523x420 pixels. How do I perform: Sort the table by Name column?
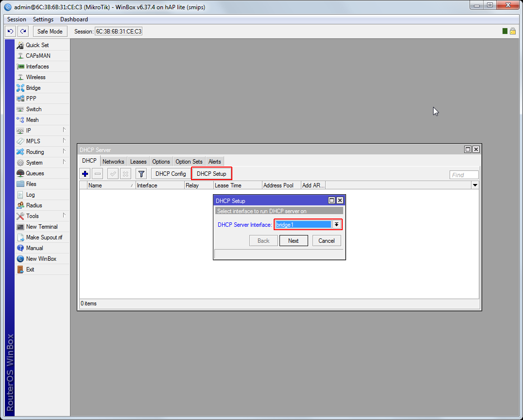(x=110, y=185)
